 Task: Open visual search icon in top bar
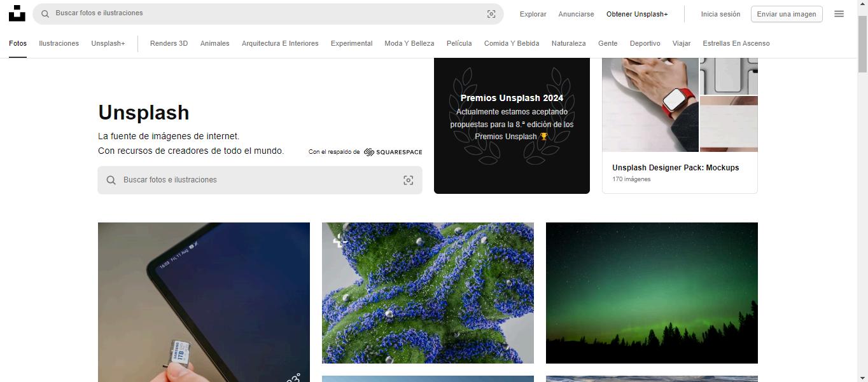491,14
